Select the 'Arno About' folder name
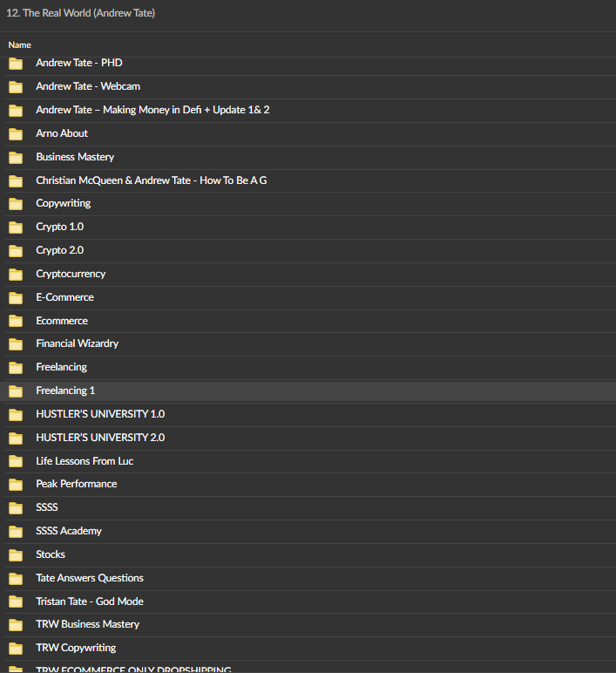616x673 pixels. (62, 133)
